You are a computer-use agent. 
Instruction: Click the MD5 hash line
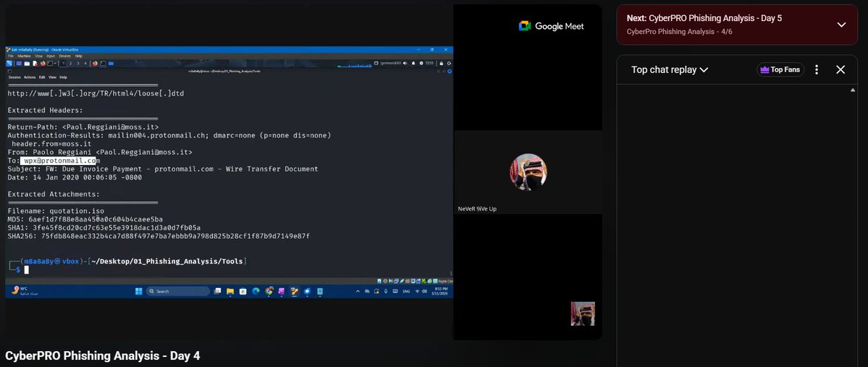click(x=85, y=219)
